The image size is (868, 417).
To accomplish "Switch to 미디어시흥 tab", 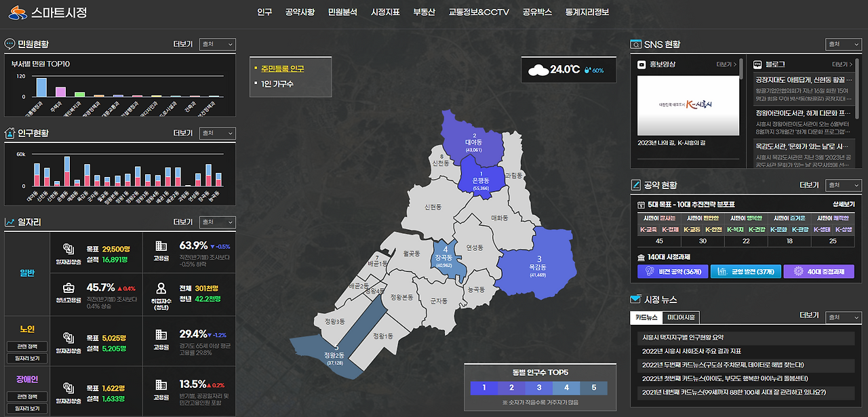I will (680, 317).
